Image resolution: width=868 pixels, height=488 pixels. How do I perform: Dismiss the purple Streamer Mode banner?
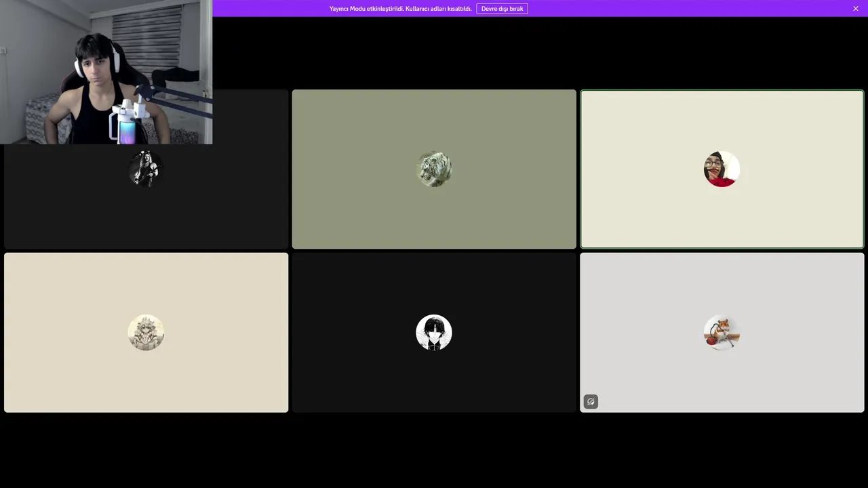click(856, 9)
